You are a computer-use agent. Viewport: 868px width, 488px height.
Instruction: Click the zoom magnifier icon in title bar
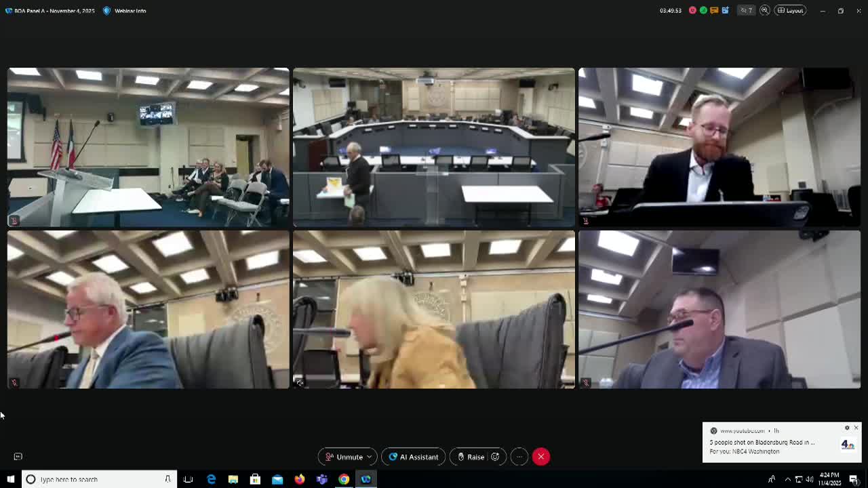click(765, 11)
